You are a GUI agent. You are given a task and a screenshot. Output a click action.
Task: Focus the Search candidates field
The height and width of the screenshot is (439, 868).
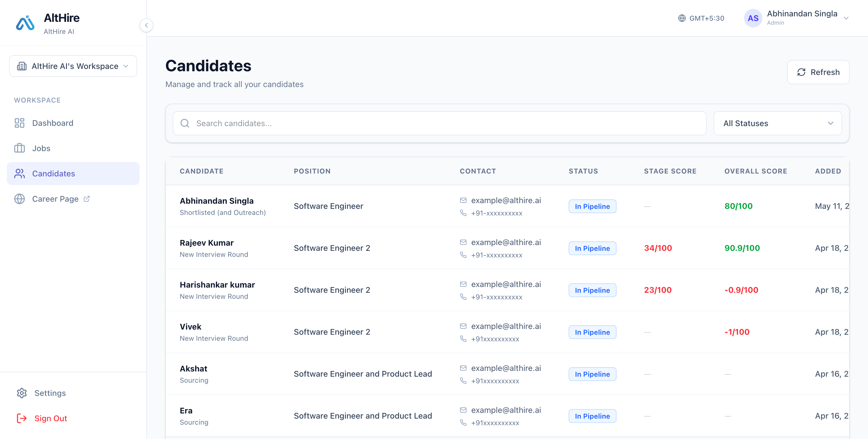coord(439,124)
